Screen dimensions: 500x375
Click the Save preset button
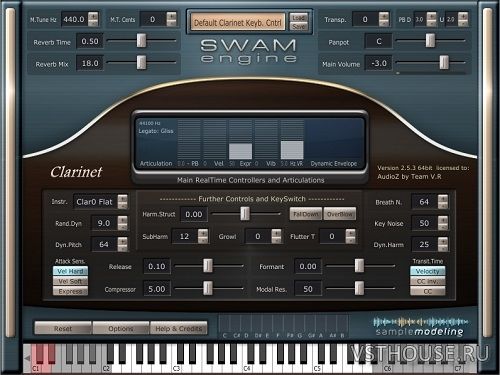click(x=298, y=26)
